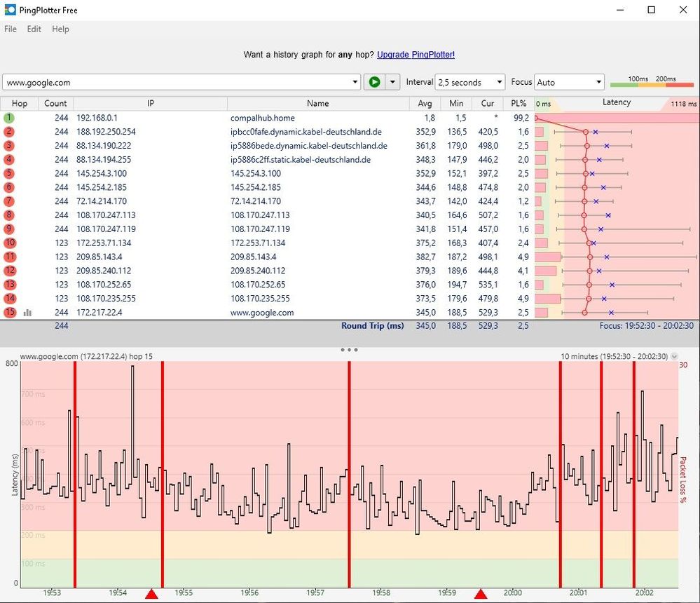Select the hop 5 red circle icon
Image resolution: width=700 pixels, height=603 pixels.
[x=9, y=173]
